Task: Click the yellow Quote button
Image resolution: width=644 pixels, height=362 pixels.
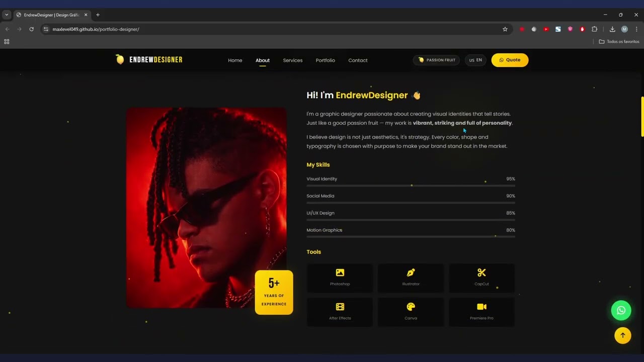Action: click(x=510, y=60)
